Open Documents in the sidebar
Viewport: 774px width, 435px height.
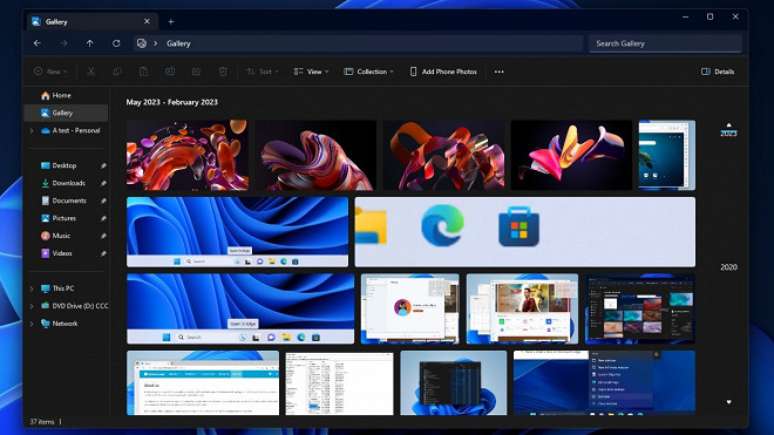(64, 201)
